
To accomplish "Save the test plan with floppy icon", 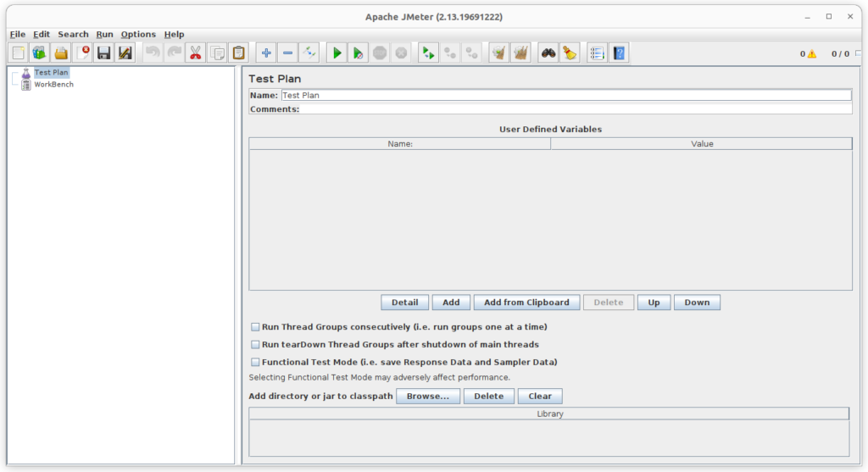I will 103,53.
